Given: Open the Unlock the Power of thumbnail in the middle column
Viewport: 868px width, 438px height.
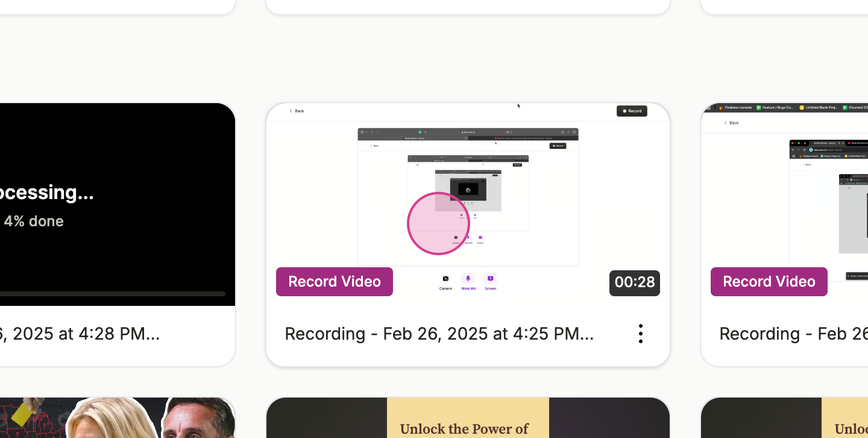Looking at the screenshot, I should coord(468,417).
